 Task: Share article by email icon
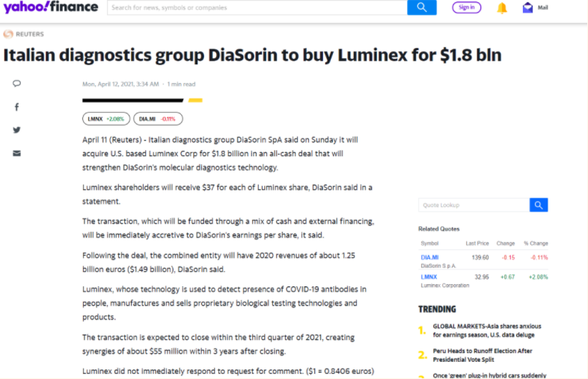pos(16,153)
